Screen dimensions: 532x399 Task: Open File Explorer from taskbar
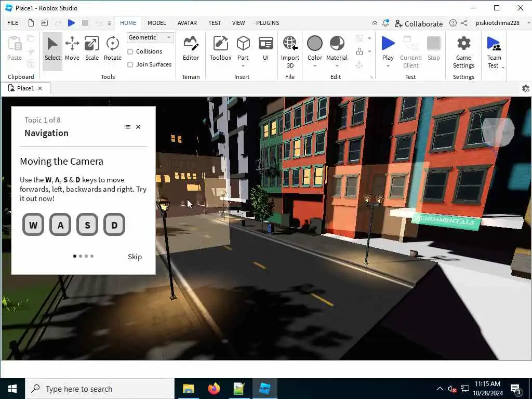pyautogui.click(x=188, y=389)
